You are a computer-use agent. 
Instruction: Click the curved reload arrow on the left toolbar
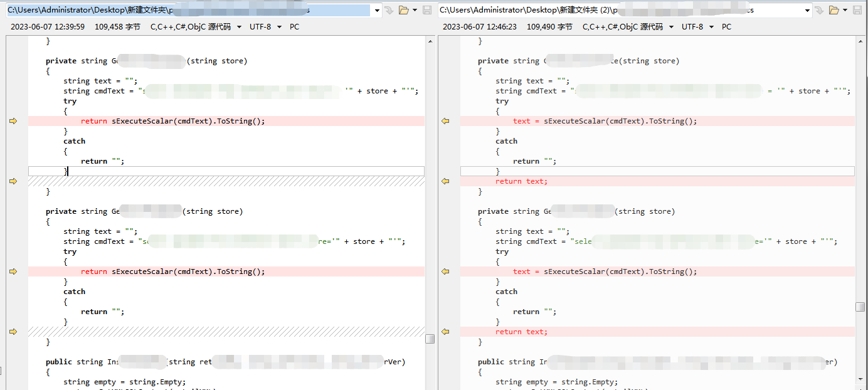tap(389, 9)
